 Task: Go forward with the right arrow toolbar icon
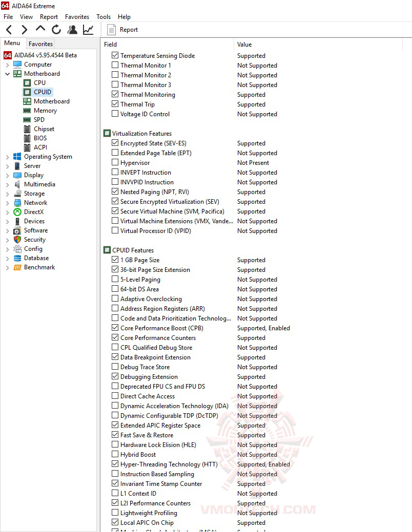[24, 30]
